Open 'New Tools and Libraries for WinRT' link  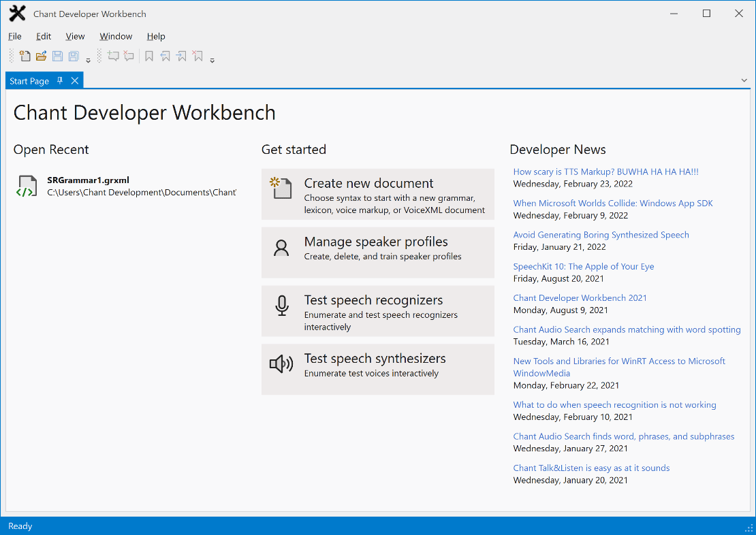[619, 367]
